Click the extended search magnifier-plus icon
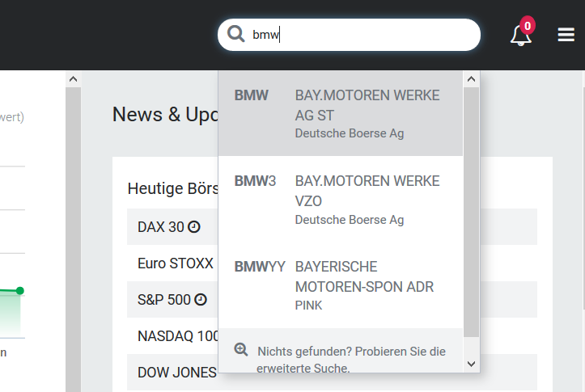The height and width of the screenshot is (392, 585). [x=241, y=350]
